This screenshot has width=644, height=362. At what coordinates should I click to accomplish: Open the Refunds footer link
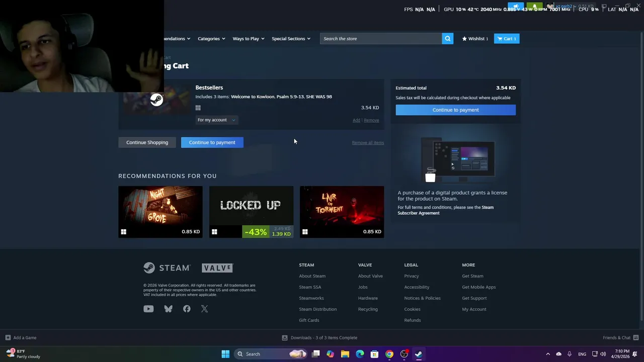(x=412, y=320)
